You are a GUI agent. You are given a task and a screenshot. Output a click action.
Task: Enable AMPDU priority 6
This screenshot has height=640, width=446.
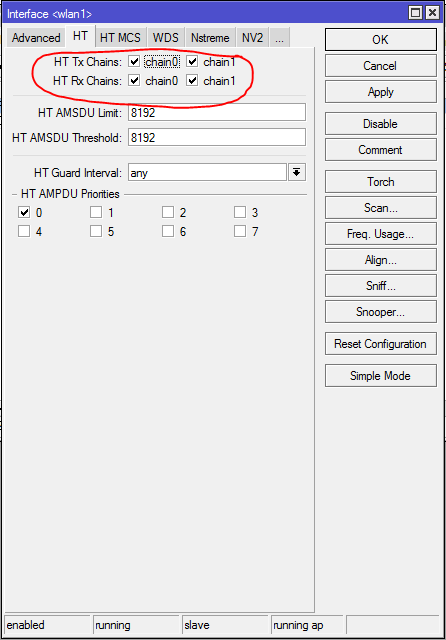(168, 231)
